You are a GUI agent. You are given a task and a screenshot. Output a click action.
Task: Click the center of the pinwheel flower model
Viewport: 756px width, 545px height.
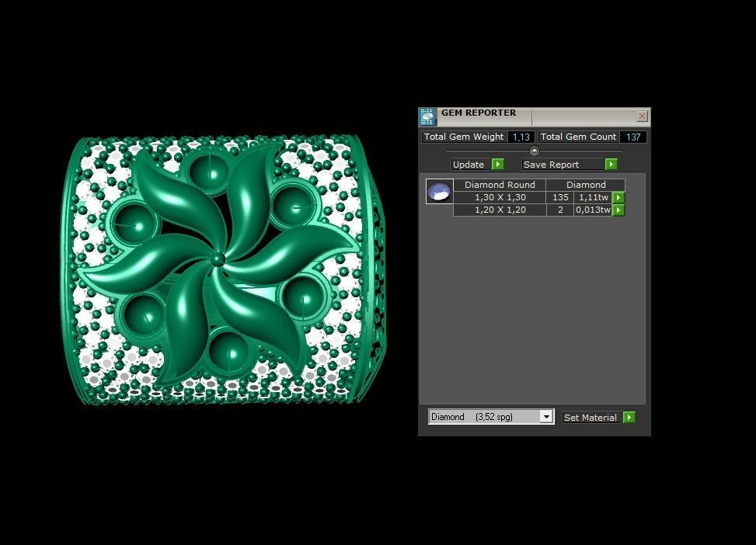click(218, 259)
